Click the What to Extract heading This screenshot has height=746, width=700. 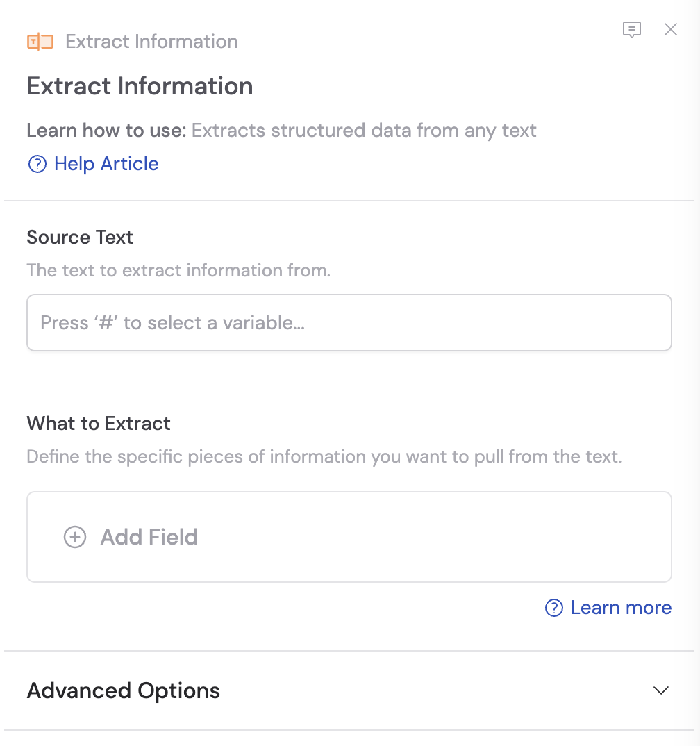pyautogui.click(x=98, y=424)
